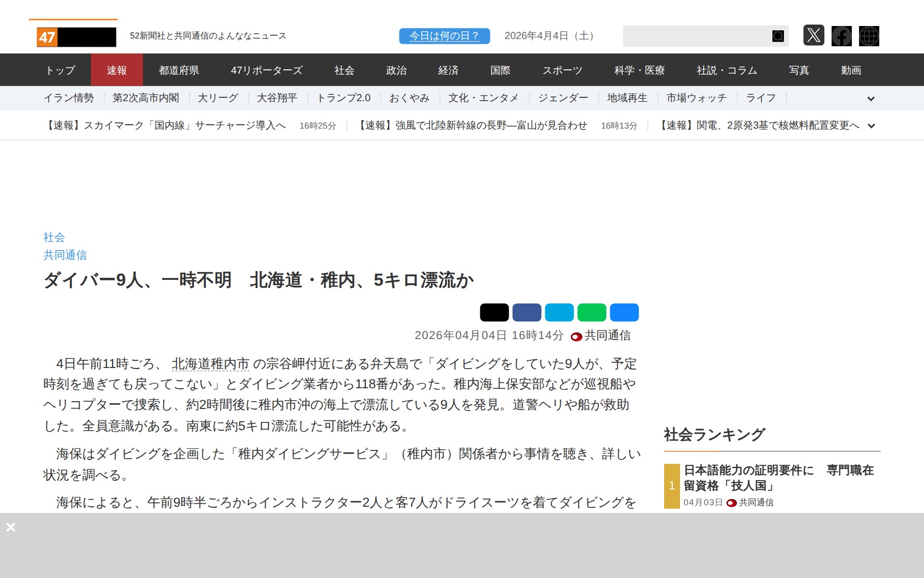Expand the sub-navigation chevron next to ライフ
This screenshot has width=924, height=578.
tap(871, 99)
